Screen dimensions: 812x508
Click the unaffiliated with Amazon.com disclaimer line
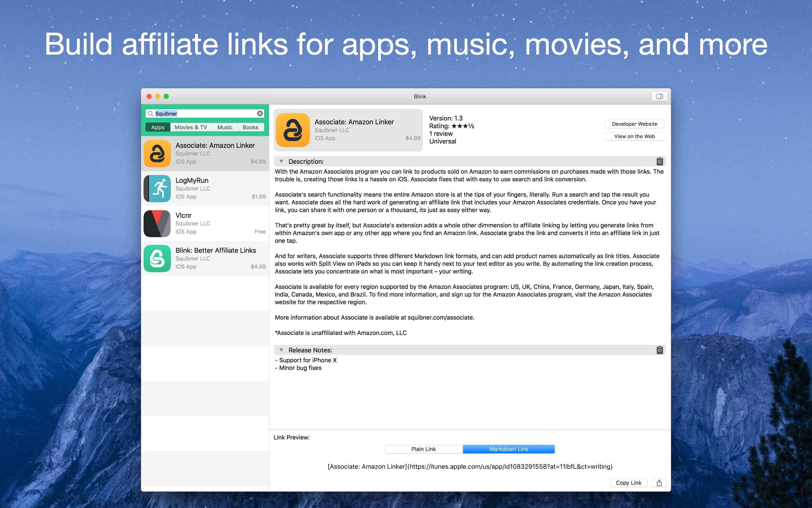pos(341,333)
